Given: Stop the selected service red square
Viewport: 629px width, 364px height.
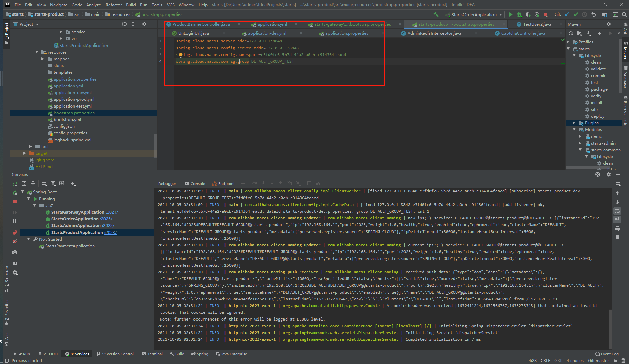Looking at the screenshot, I should point(15,202).
